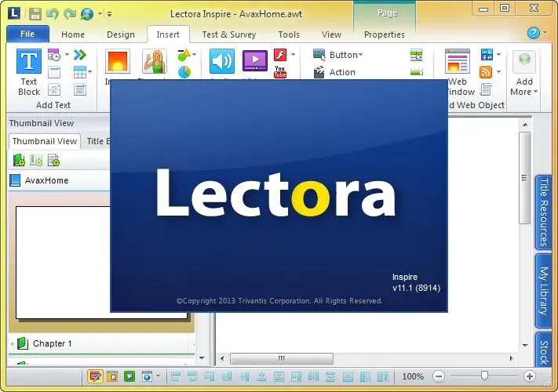Open the Flash icon dropdown arrow
The image size is (558, 392).
coord(293,55)
